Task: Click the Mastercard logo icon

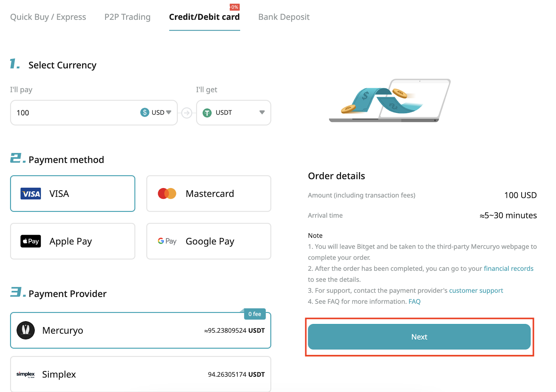Action: pos(167,193)
